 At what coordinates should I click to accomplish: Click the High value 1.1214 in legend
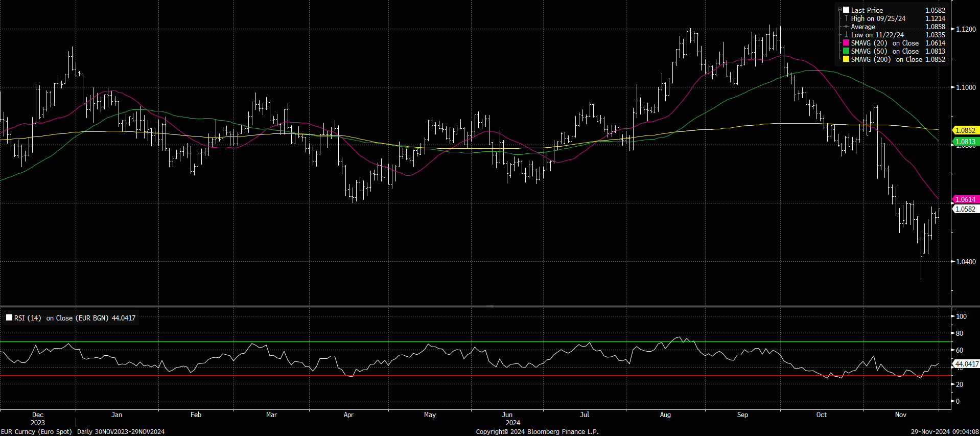coord(935,18)
